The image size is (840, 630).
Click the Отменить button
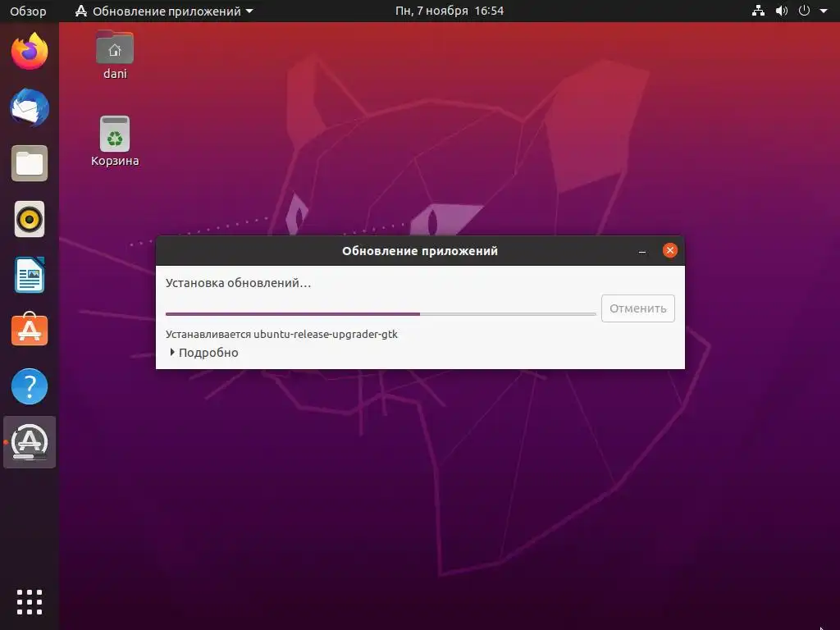pos(637,308)
